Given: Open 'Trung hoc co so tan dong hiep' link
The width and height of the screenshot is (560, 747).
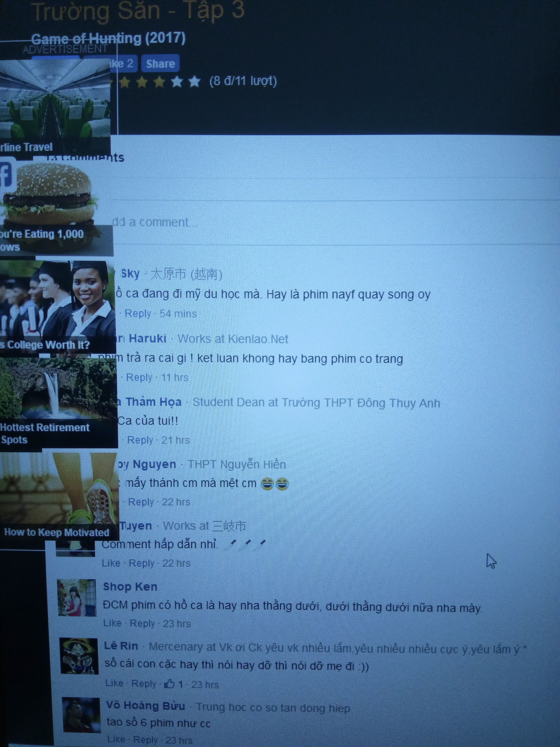Looking at the screenshot, I should [x=273, y=708].
